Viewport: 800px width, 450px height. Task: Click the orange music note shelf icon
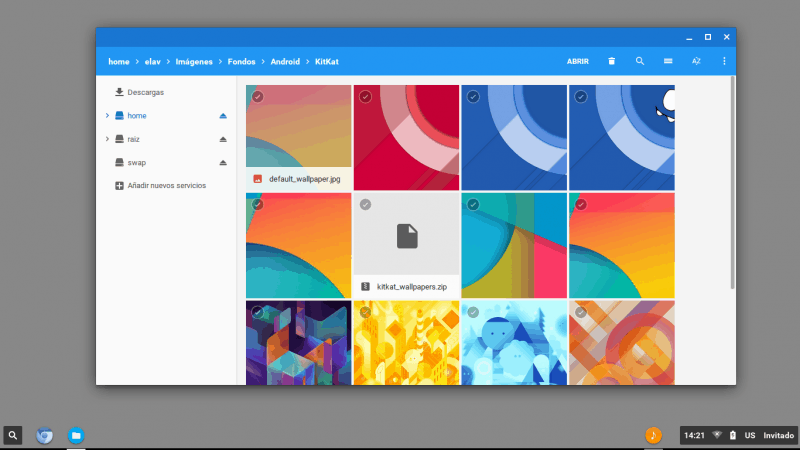click(654, 435)
